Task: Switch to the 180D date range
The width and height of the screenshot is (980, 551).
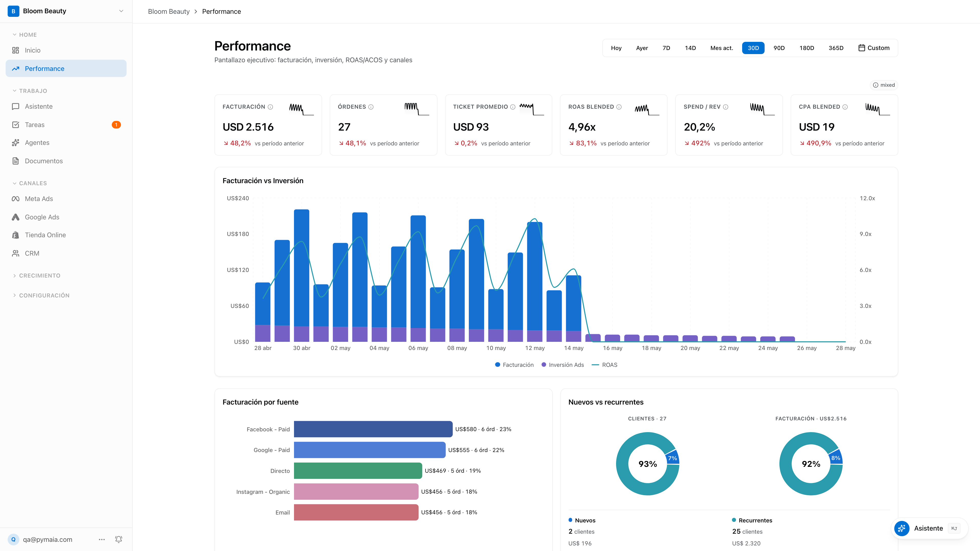Action: coord(807,48)
